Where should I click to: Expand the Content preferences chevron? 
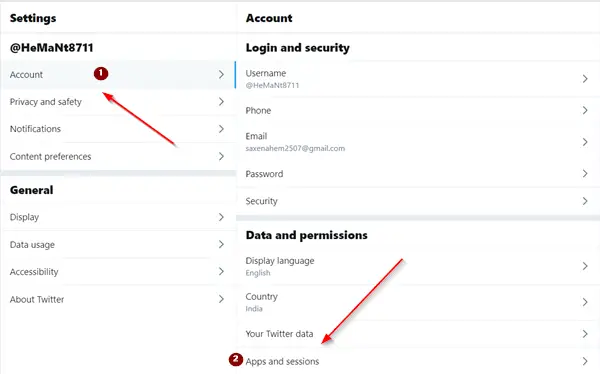tap(221, 156)
